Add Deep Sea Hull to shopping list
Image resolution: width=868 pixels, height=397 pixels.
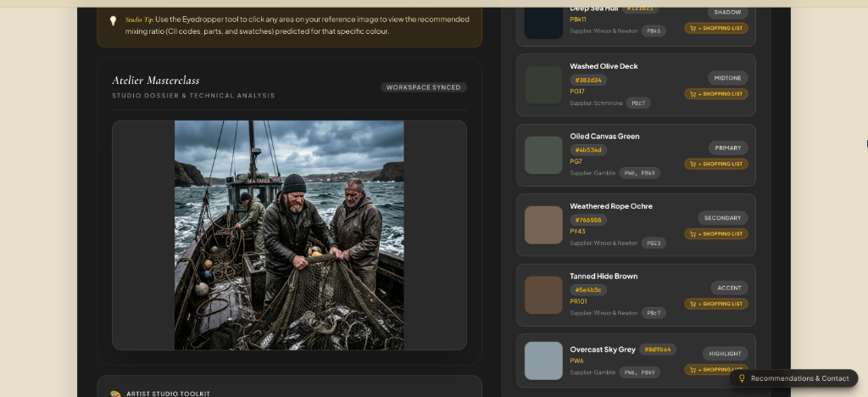(x=715, y=28)
